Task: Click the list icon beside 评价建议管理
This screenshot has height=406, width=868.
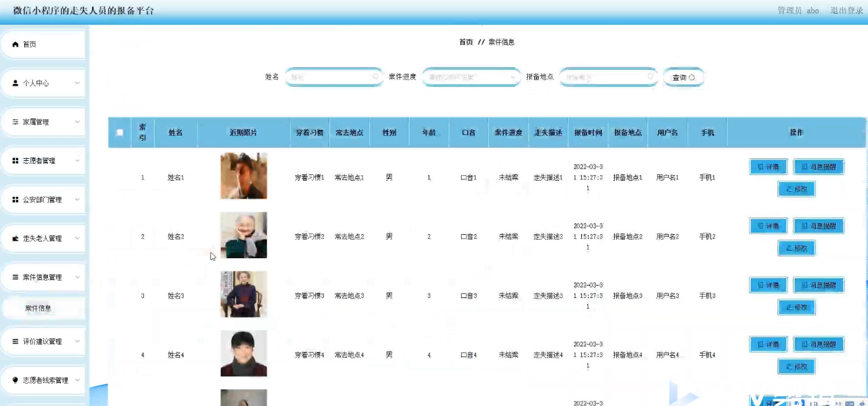Action: [16, 341]
